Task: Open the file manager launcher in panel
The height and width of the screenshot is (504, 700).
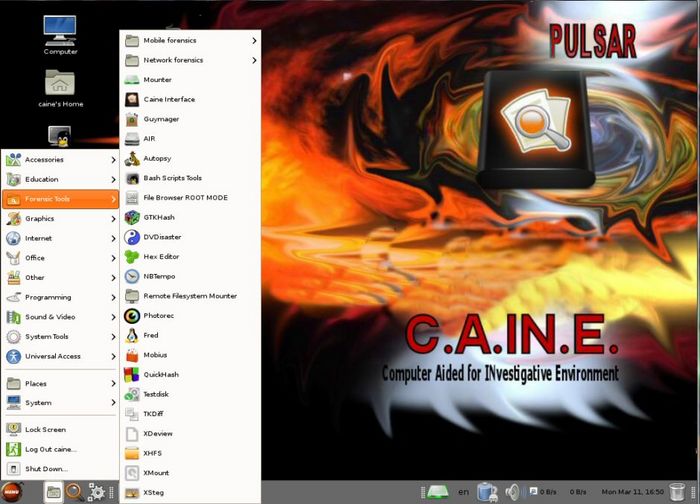Action: (x=54, y=492)
